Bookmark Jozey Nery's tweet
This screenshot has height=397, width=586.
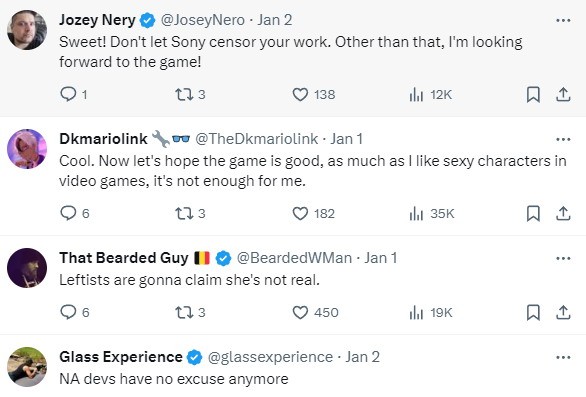(533, 95)
